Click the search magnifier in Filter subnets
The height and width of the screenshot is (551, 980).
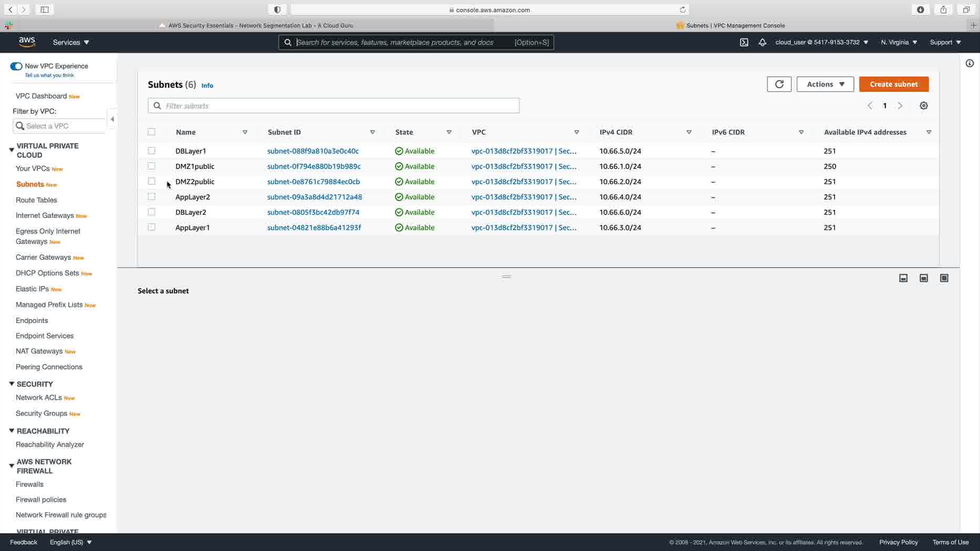point(157,105)
